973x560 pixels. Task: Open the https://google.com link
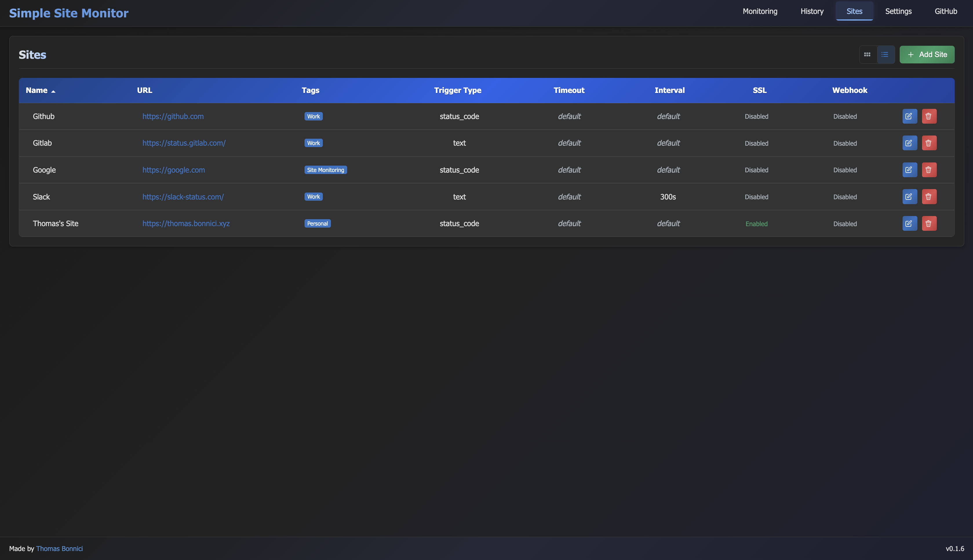pyautogui.click(x=174, y=170)
